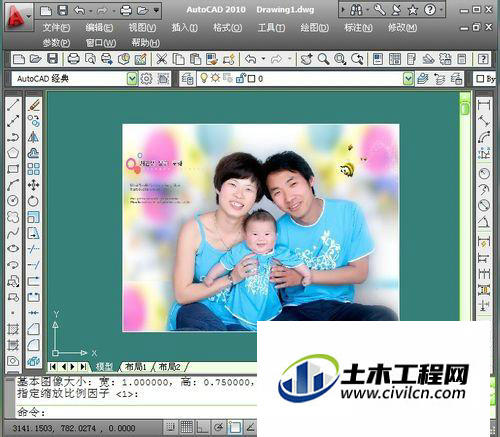This screenshot has height=437, width=500.
Task: Open the 编辑(E) menu
Action: (99, 27)
